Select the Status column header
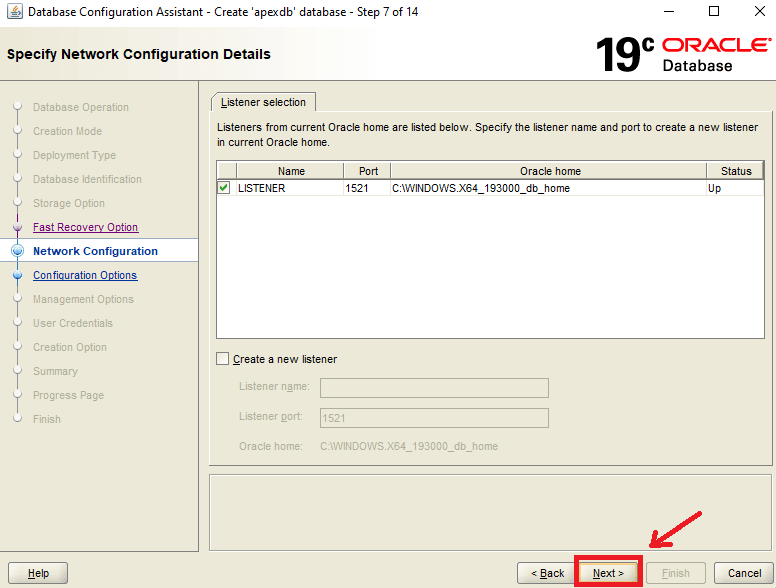The width and height of the screenshot is (776, 588). click(x=735, y=171)
